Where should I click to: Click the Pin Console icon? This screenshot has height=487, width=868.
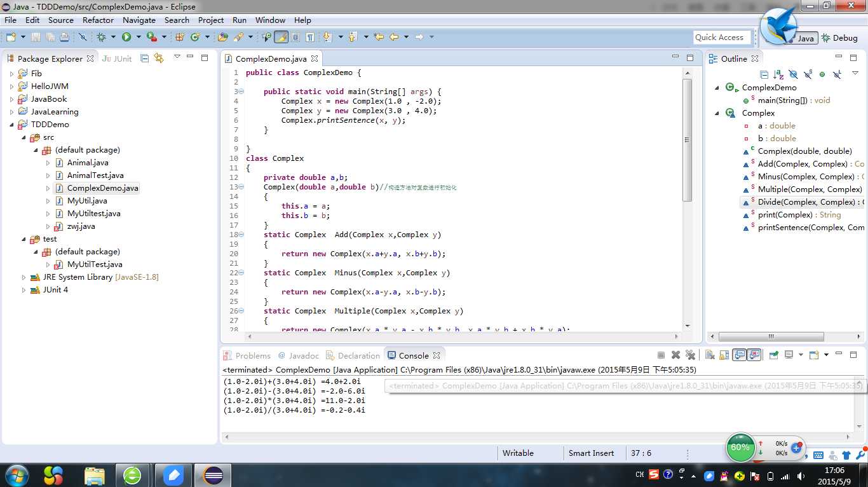pos(773,355)
